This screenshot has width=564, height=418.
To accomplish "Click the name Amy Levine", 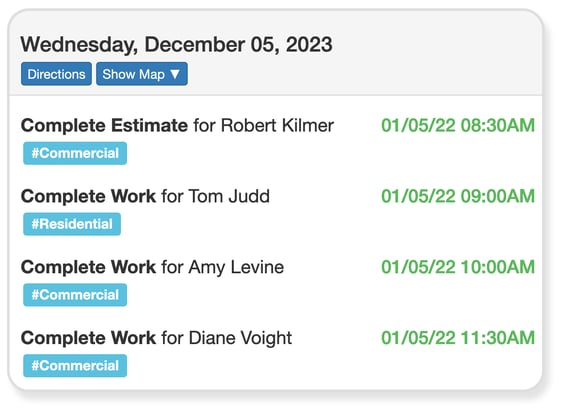I will (236, 267).
